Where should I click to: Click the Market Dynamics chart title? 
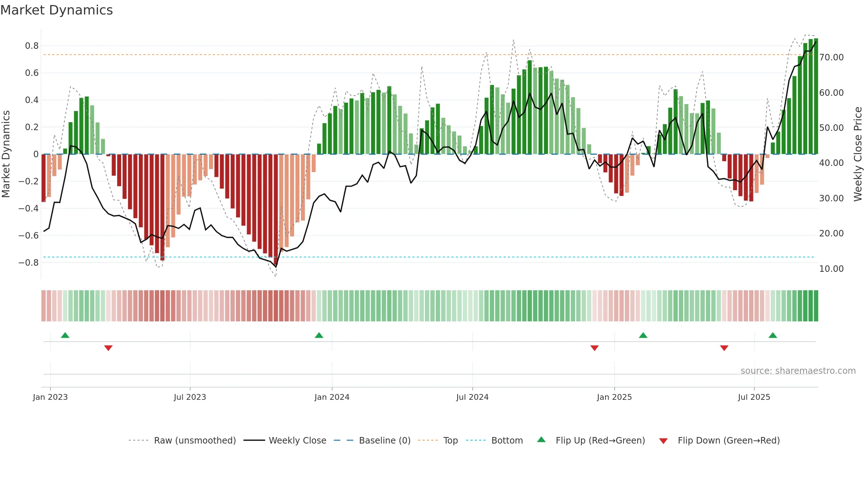click(x=56, y=10)
